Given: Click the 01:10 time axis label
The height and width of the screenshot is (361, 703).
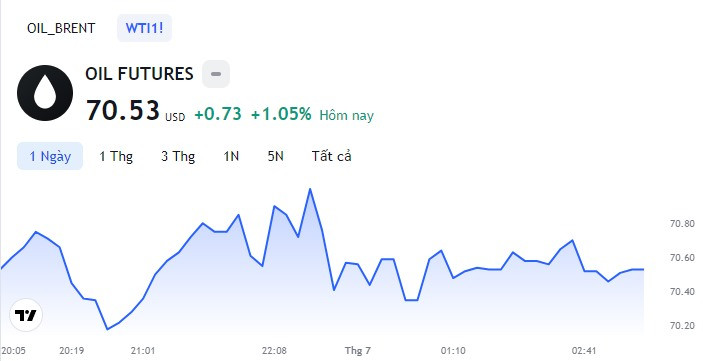Looking at the screenshot, I should point(453,351).
